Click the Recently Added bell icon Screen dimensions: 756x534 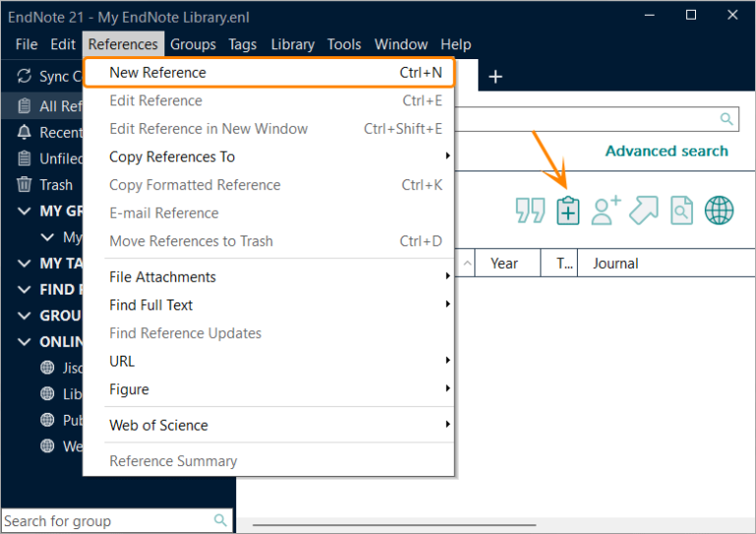click(x=24, y=132)
